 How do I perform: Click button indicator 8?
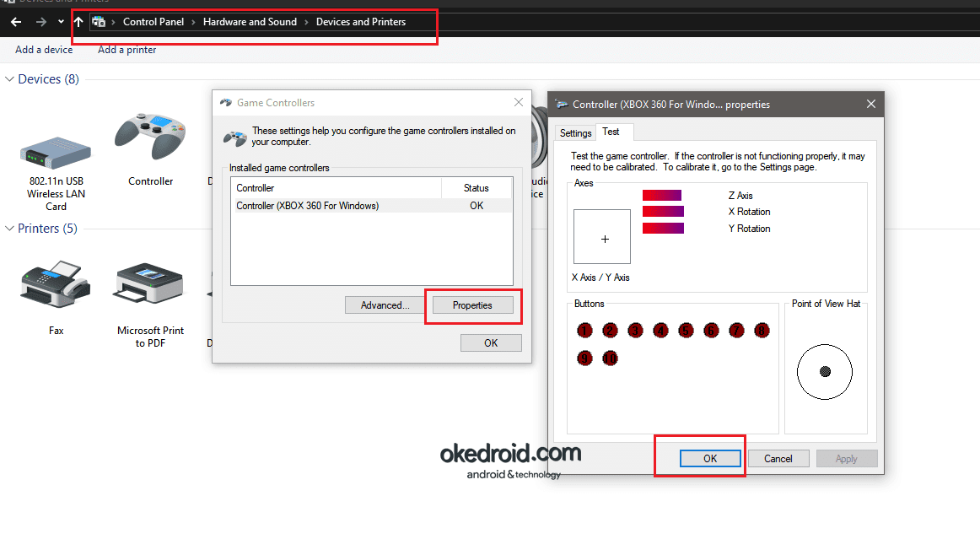[762, 330]
